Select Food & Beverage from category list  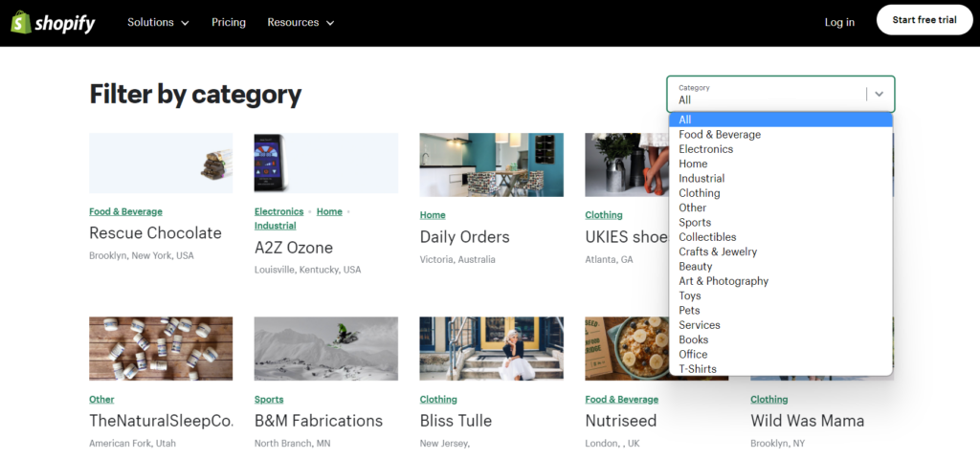[x=720, y=135]
